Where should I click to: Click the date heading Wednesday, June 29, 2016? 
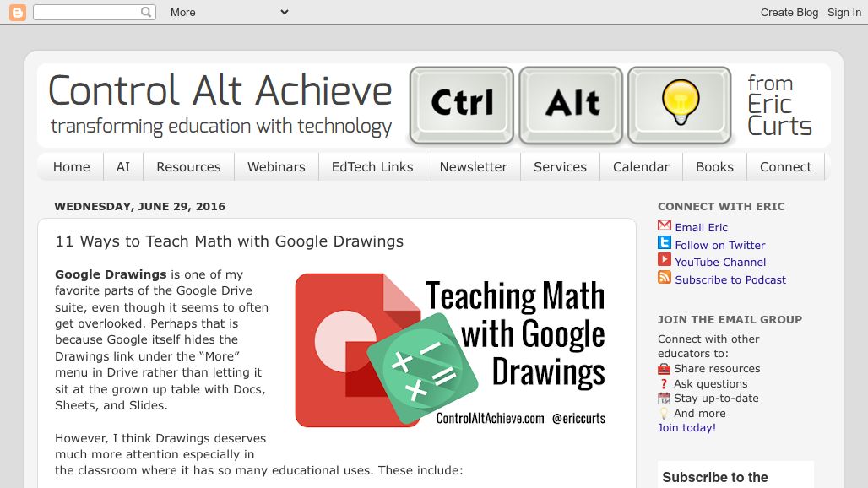[139, 206]
